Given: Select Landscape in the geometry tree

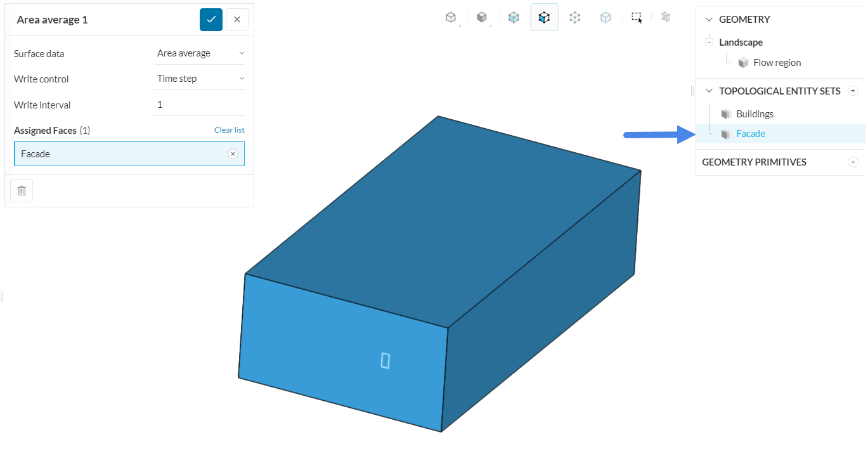Looking at the screenshot, I should (x=741, y=42).
